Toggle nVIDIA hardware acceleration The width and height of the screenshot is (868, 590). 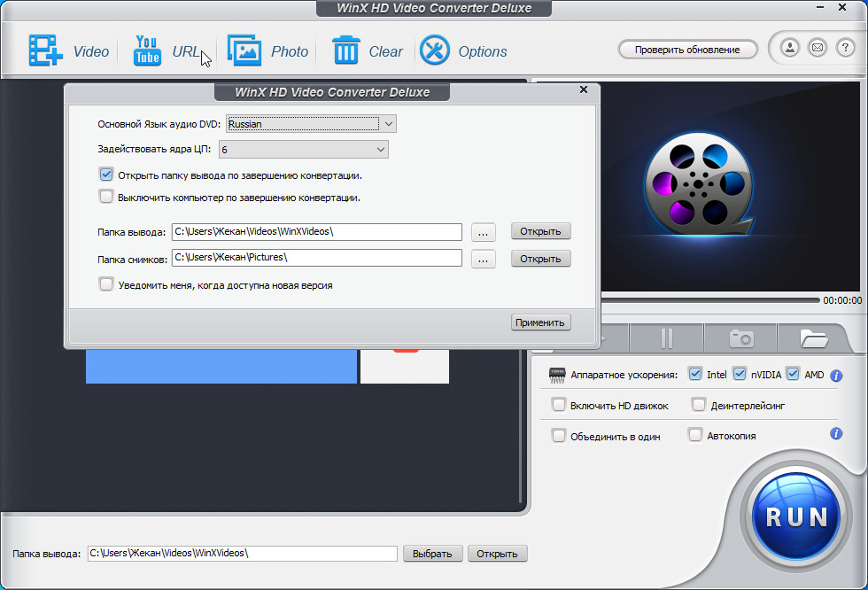[739, 374]
